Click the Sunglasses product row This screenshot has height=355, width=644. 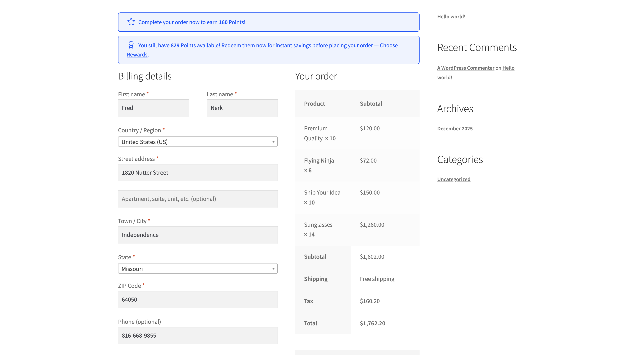(x=318, y=225)
